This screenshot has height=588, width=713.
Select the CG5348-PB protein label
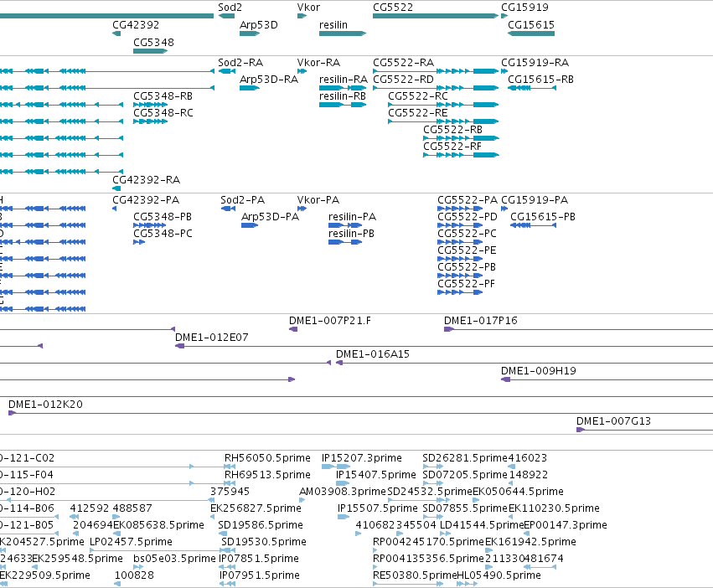point(163,216)
